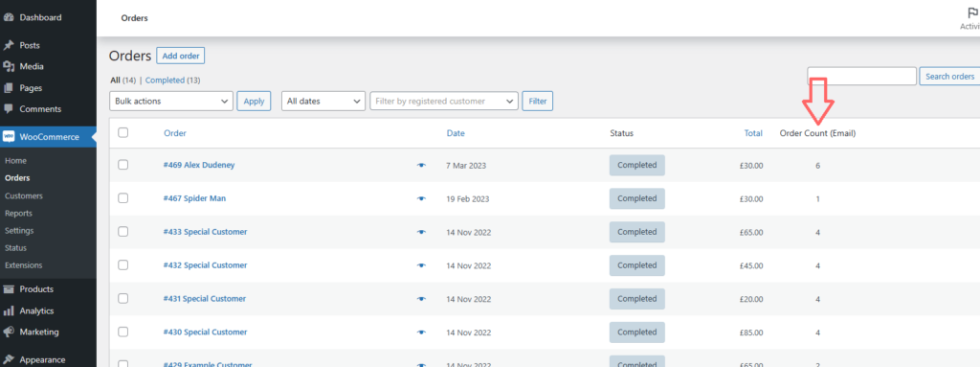Viewport: 980px width, 367px height.
Task: Check the box for order #433
Action: point(123,232)
